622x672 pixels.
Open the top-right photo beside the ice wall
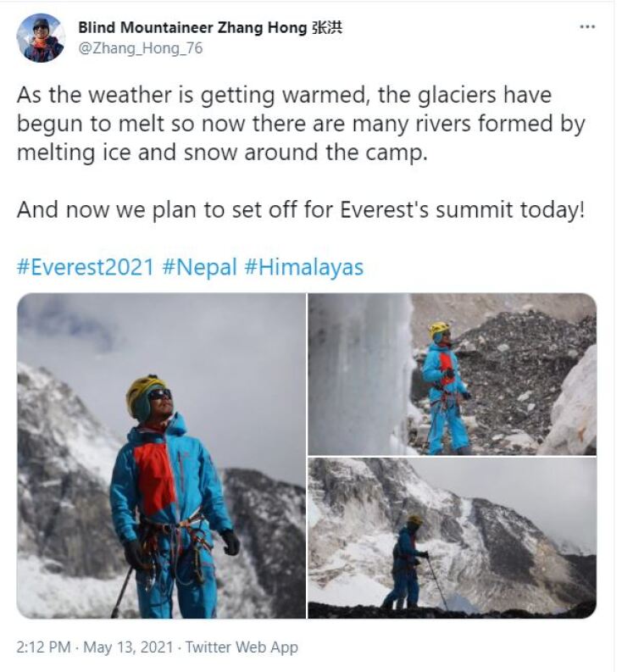pyautogui.click(x=453, y=373)
